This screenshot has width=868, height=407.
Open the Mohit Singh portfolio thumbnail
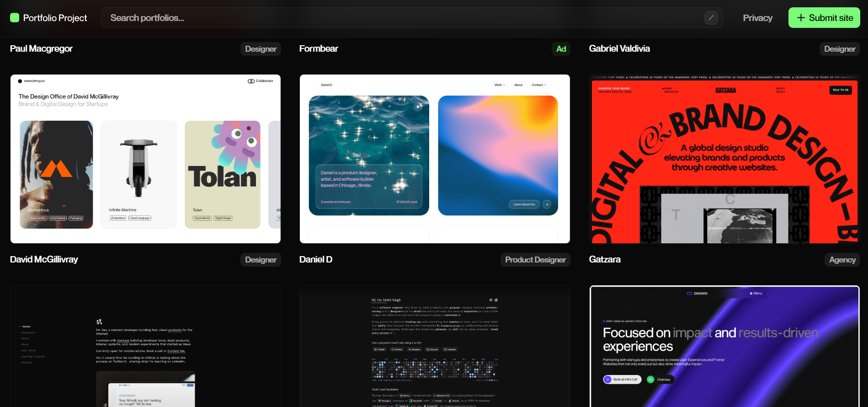click(435, 346)
